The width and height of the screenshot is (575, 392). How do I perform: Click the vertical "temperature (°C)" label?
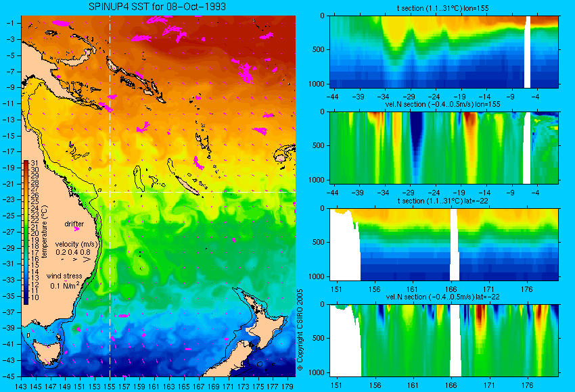45,232
